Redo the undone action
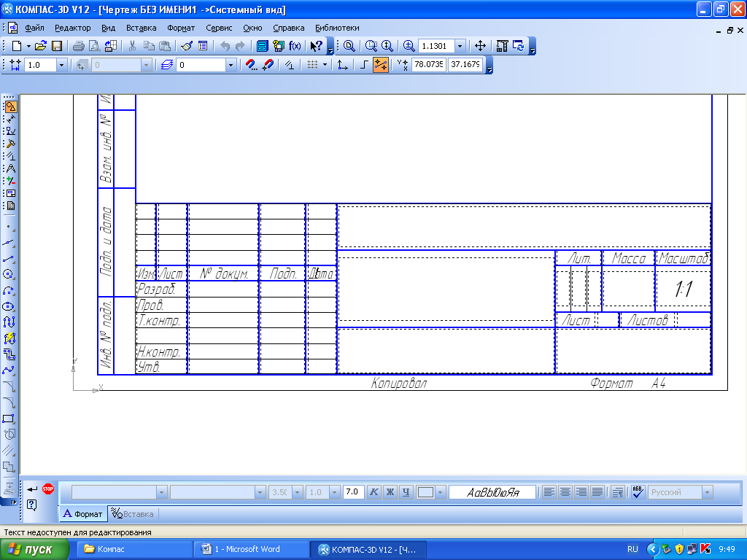 pos(240,46)
